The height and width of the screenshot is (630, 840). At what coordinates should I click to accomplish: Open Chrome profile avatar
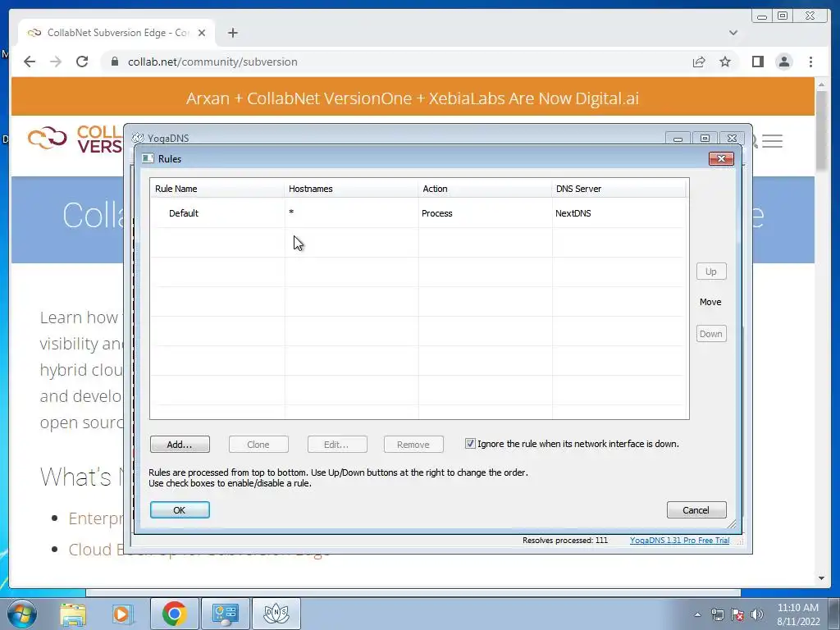[783, 62]
